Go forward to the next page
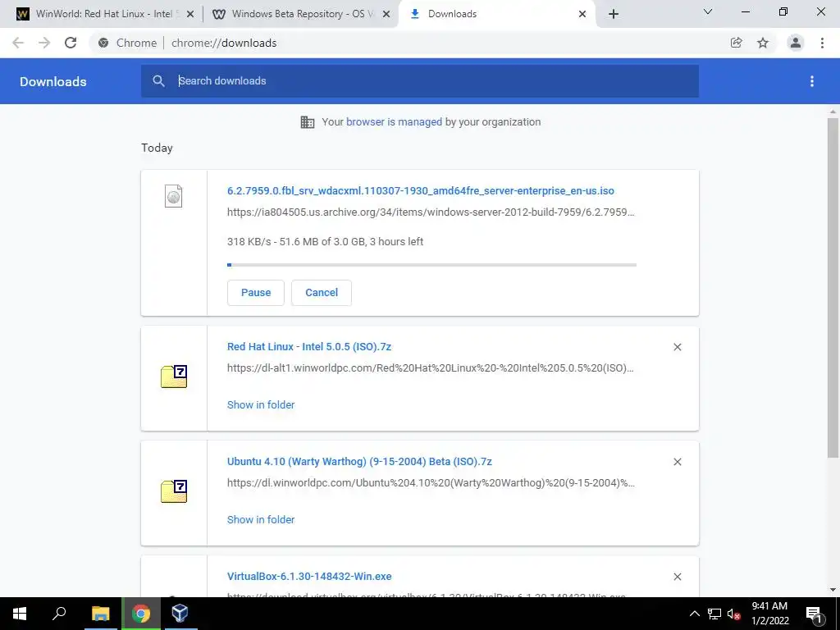Screen dimensions: 840x630 click(44, 43)
